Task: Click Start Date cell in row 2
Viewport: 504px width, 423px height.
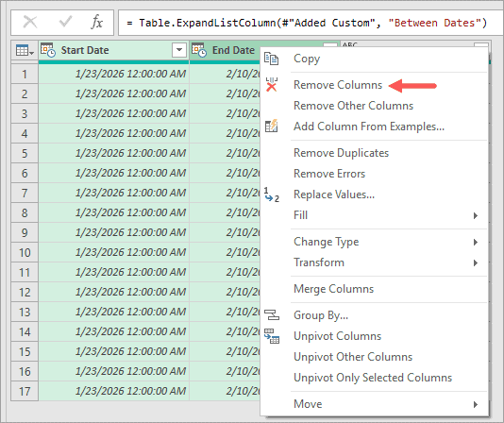Action: click(x=114, y=93)
